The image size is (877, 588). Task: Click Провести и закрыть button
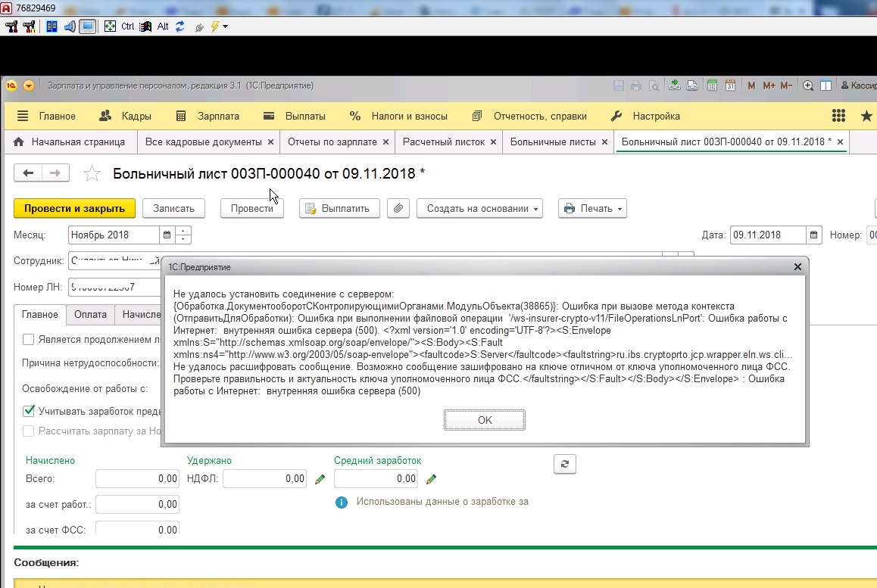pos(74,208)
